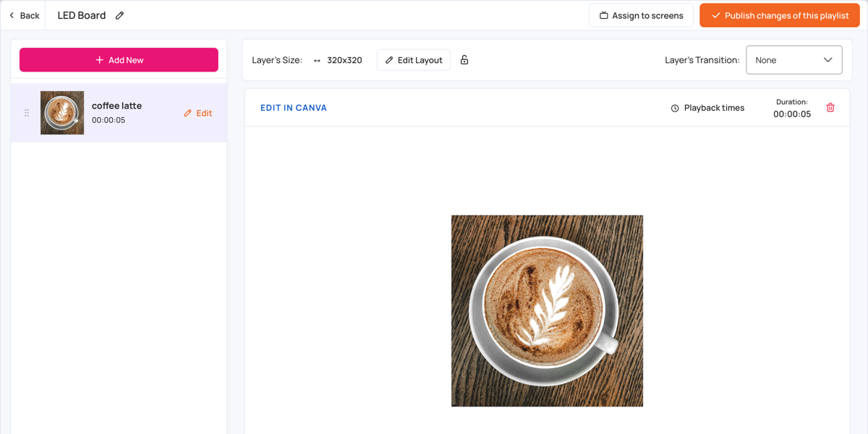Edit the coffee latte playlist item

coord(197,113)
